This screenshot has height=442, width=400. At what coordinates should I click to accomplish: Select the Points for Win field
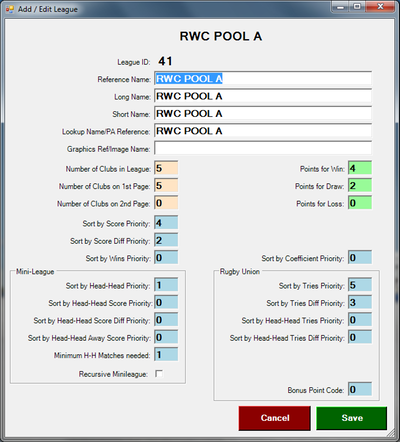[360, 168]
